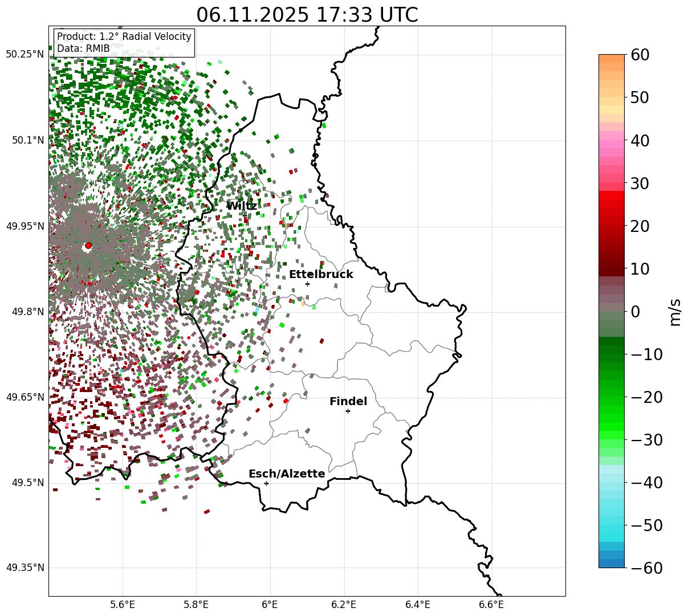The width and height of the screenshot is (688, 616).
Task: Click the 20 colorbar tick label
Action: click(x=641, y=226)
